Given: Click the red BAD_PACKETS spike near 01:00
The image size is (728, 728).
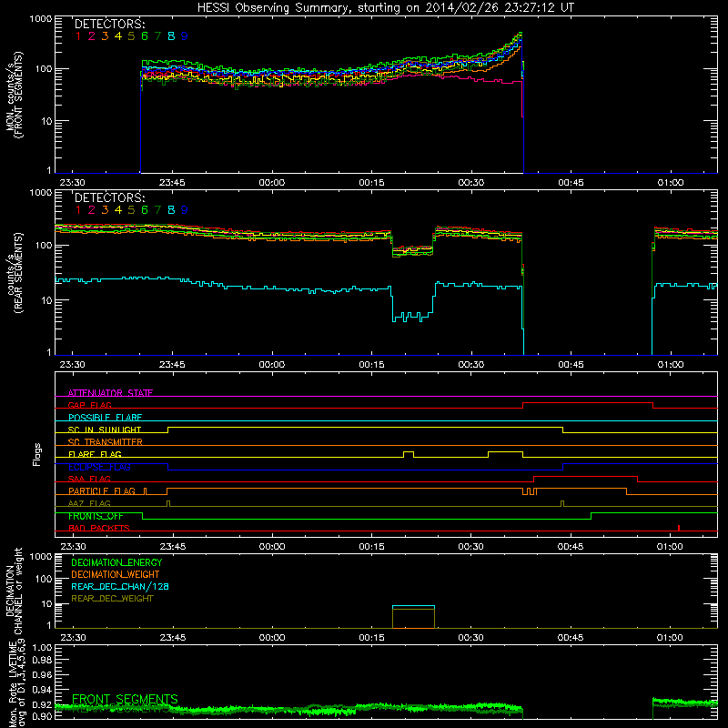Looking at the screenshot, I should [x=679, y=528].
